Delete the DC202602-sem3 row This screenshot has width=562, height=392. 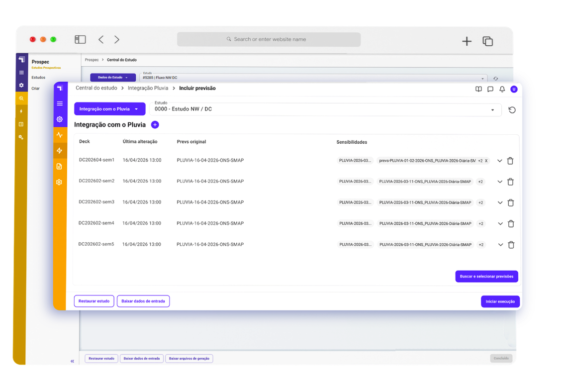(x=511, y=203)
